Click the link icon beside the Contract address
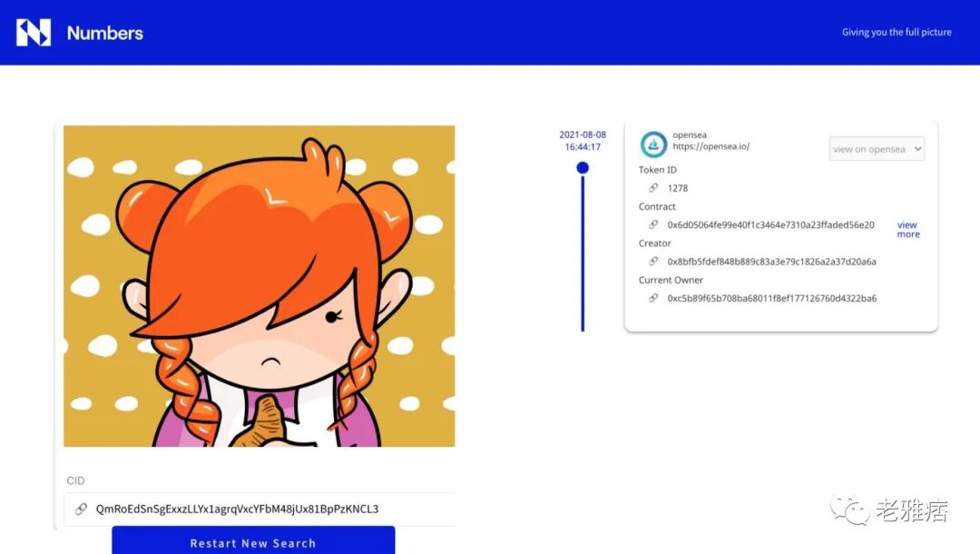The image size is (980, 554). coord(653,224)
